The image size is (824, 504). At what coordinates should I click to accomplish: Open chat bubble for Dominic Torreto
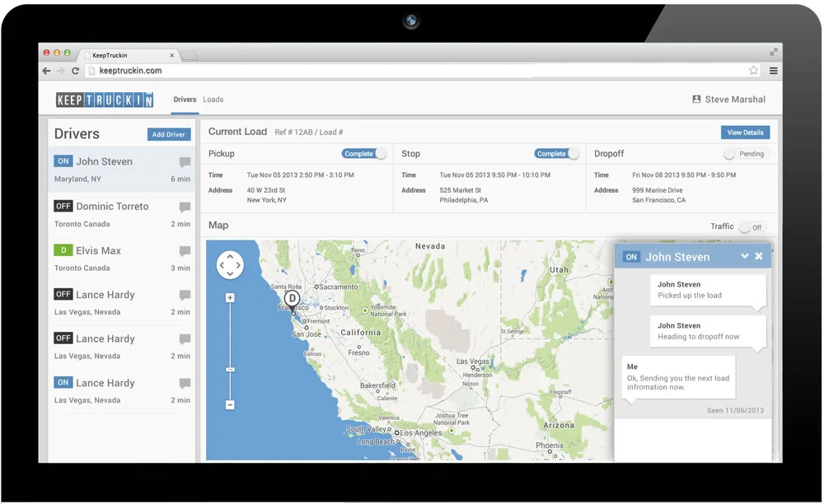click(185, 207)
